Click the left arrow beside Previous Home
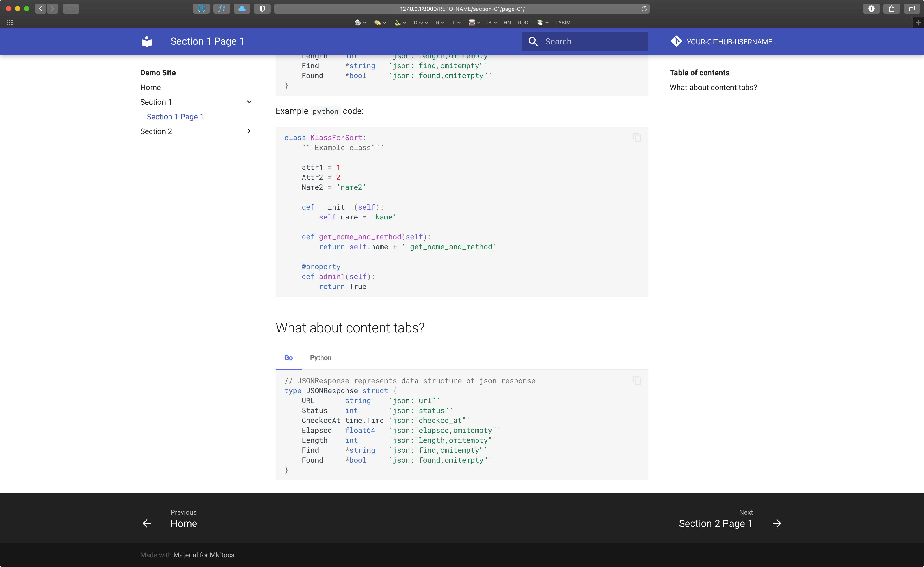 click(x=147, y=523)
